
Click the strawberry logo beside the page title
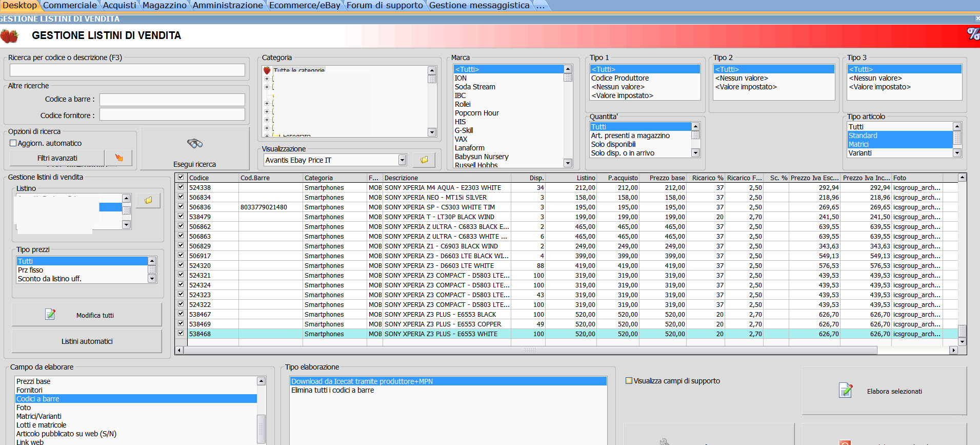click(x=9, y=36)
